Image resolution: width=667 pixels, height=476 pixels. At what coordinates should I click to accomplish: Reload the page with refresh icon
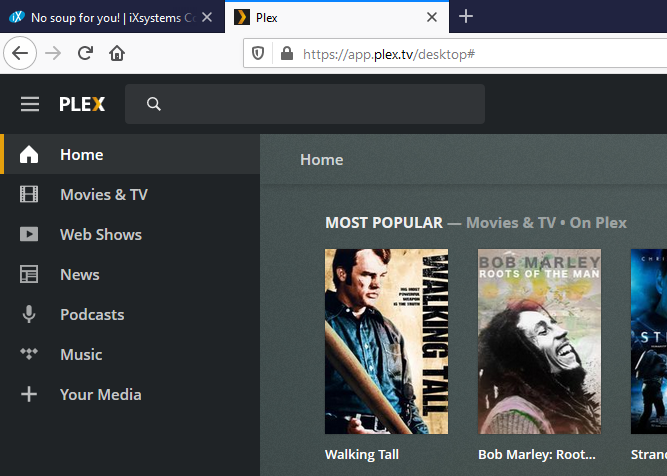tap(85, 53)
